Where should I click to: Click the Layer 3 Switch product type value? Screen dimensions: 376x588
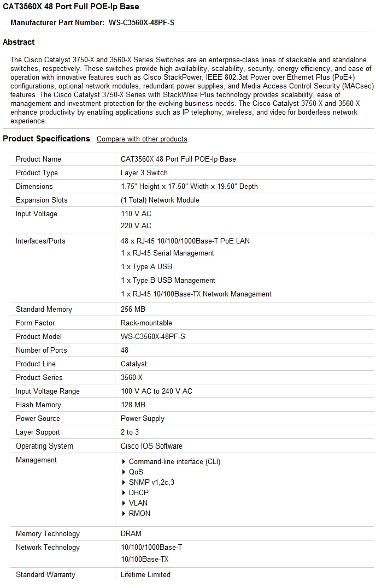pos(144,173)
